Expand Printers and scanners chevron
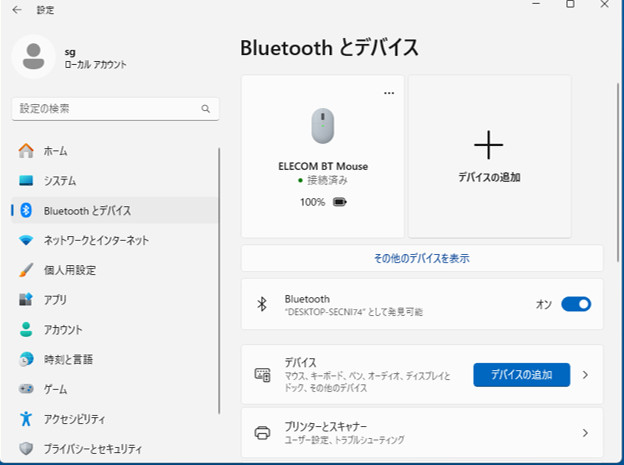The height and width of the screenshot is (465, 624). click(585, 433)
